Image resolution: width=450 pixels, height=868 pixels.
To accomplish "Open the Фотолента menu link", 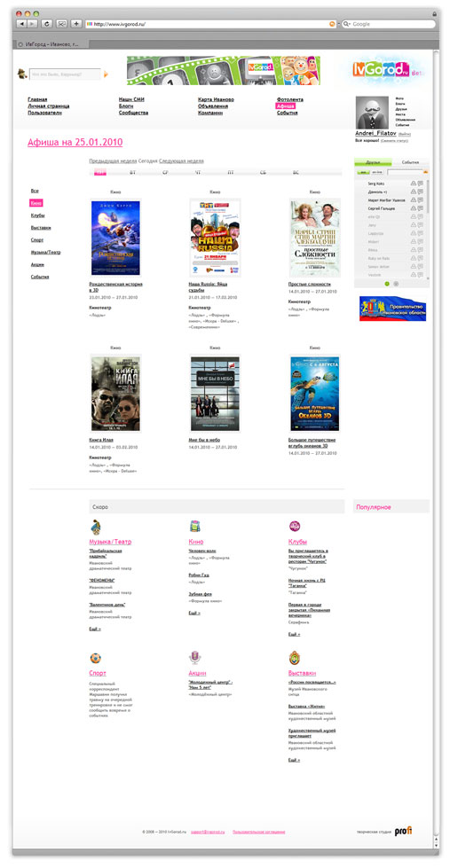I will 290,99.
